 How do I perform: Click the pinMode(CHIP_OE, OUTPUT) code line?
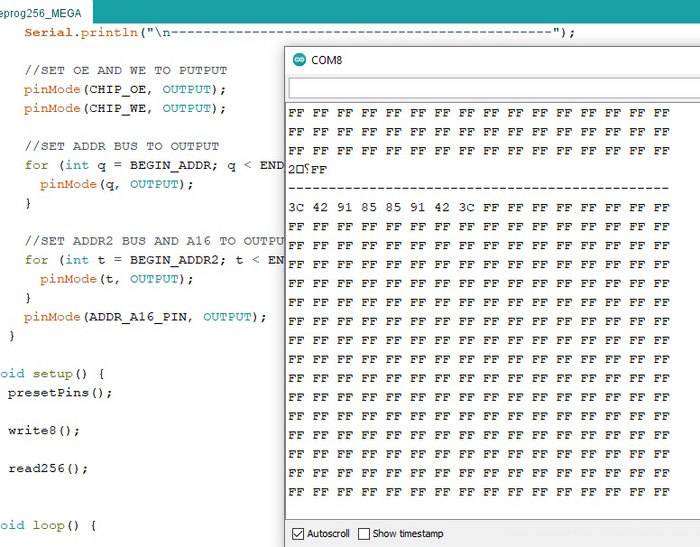[x=125, y=89]
